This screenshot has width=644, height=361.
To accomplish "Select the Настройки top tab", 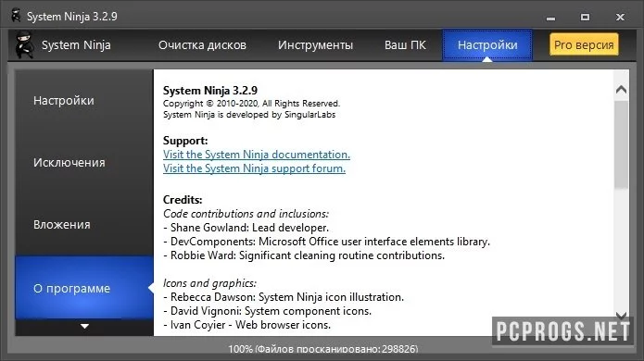I will pyautogui.click(x=487, y=45).
